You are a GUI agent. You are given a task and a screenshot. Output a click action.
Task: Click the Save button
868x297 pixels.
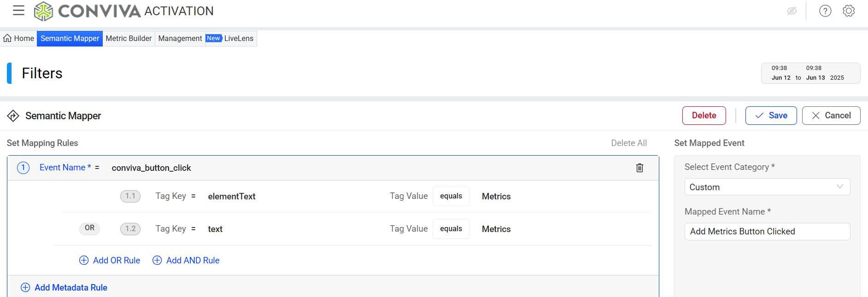click(x=771, y=116)
